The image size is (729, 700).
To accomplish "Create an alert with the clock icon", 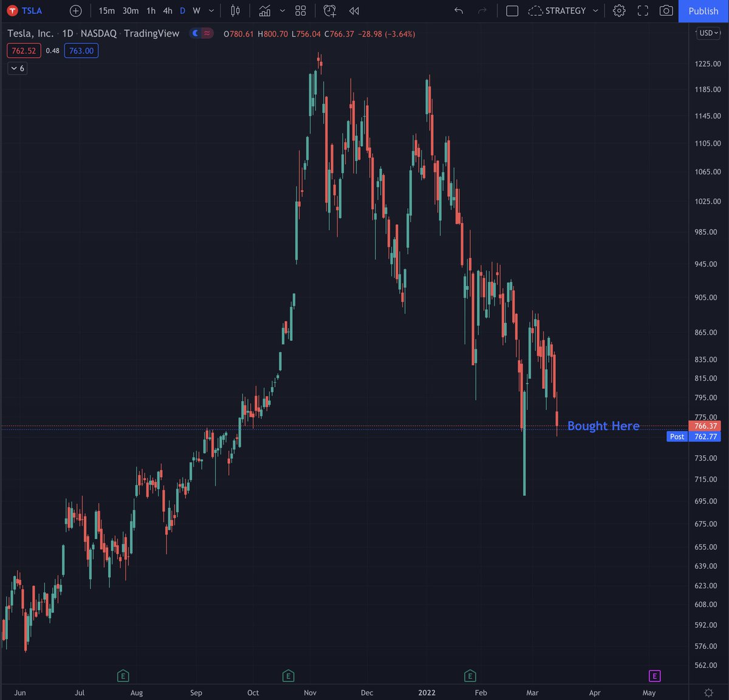I will pyautogui.click(x=330, y=10).
